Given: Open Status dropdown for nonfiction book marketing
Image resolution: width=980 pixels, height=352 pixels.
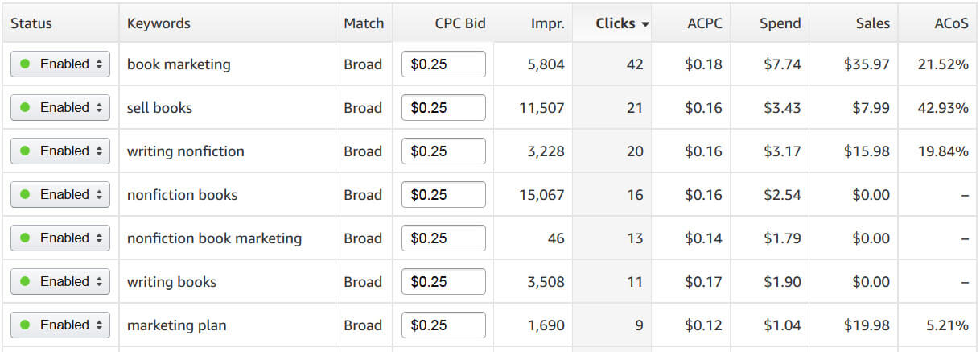Looking at the screenshot, I should click(x=60, y=238).
